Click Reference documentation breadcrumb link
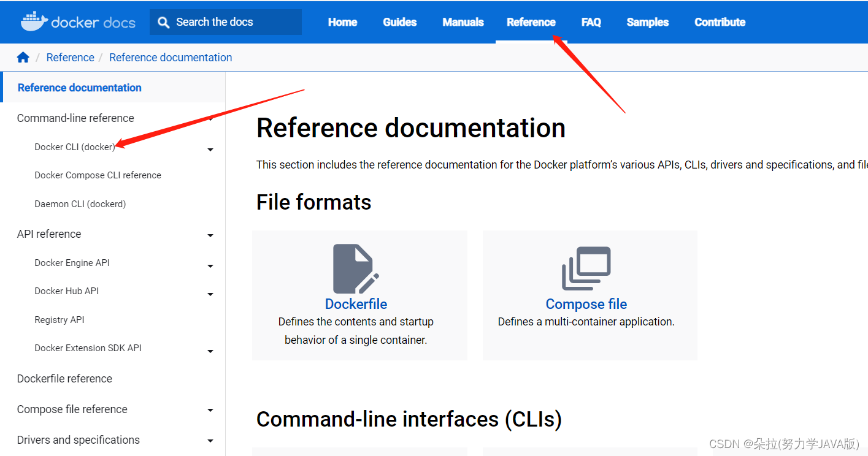Viewport: 868px width, 456px height. point(171,57)
